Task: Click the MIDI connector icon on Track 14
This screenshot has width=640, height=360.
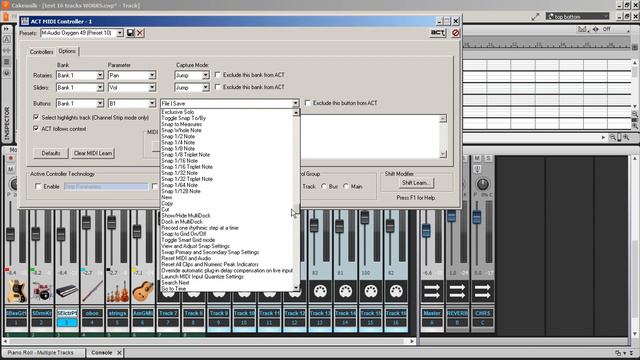Action: pyautogui.click(x=345, y=291)
